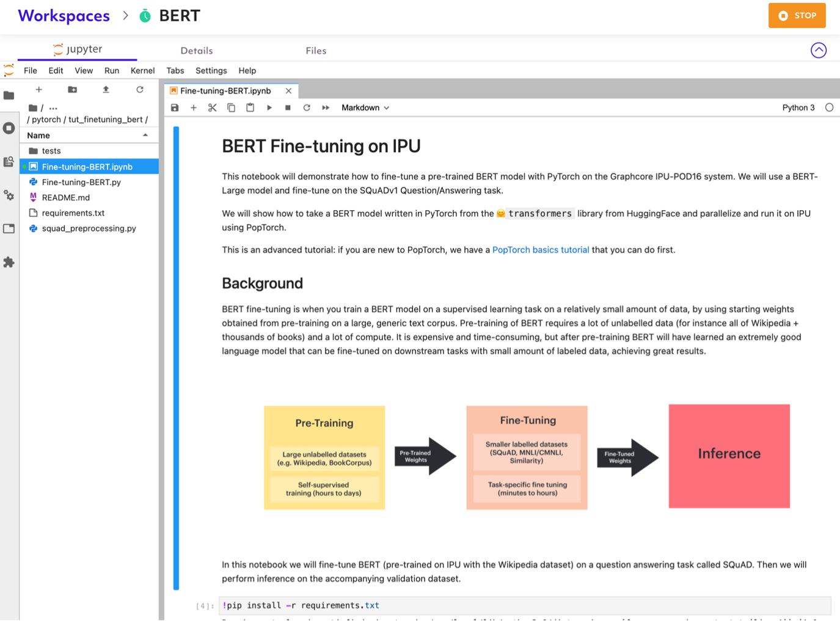This screenshot has width=840, height=623.
Task: Click the kernel status circle indicator
Action: (829, 107)
